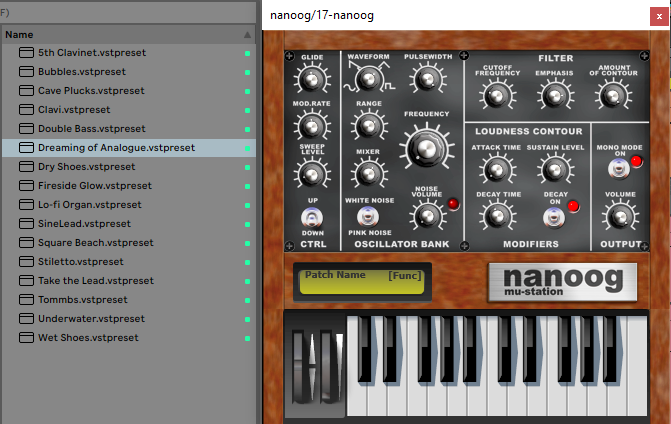Click the Mod.Rate knob
671x424 pixels.
(x=312, y=126)
